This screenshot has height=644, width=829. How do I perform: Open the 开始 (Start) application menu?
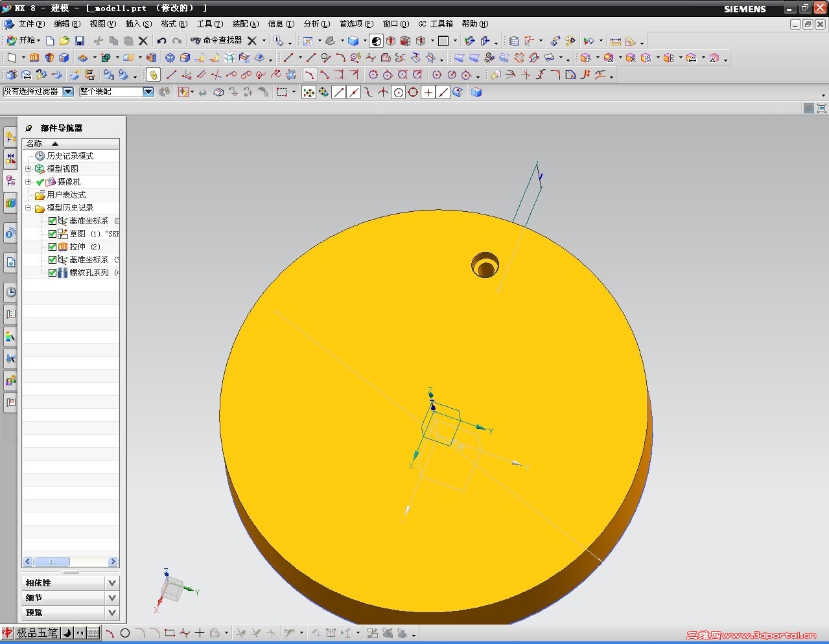click(23, 40)
